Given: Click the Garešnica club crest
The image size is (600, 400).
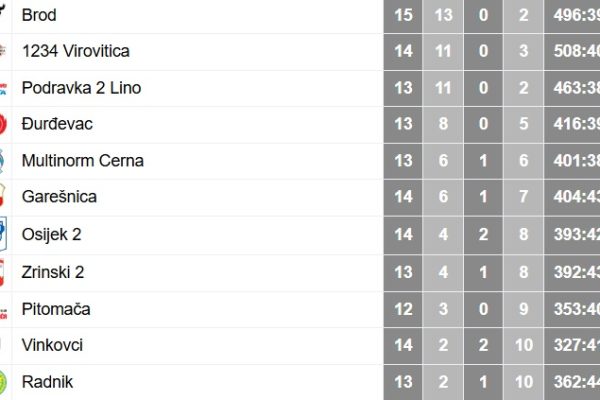Looking at the screenshot, I should coord(2,195).
